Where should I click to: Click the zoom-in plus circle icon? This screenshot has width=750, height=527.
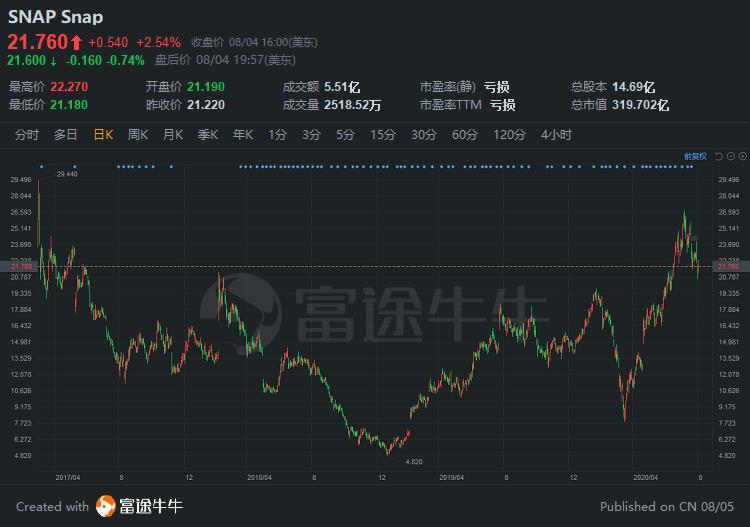point(743,156)
